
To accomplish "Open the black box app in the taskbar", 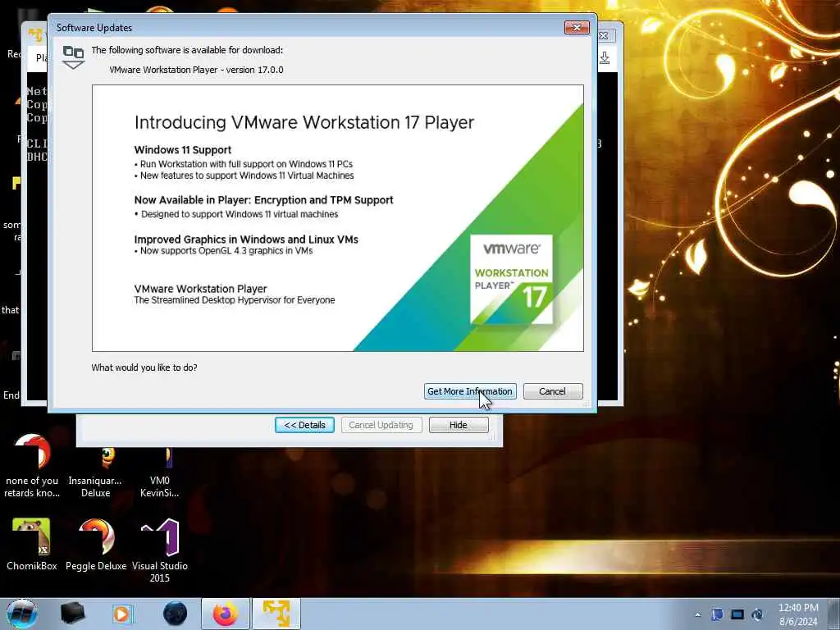I will [72, 614].
